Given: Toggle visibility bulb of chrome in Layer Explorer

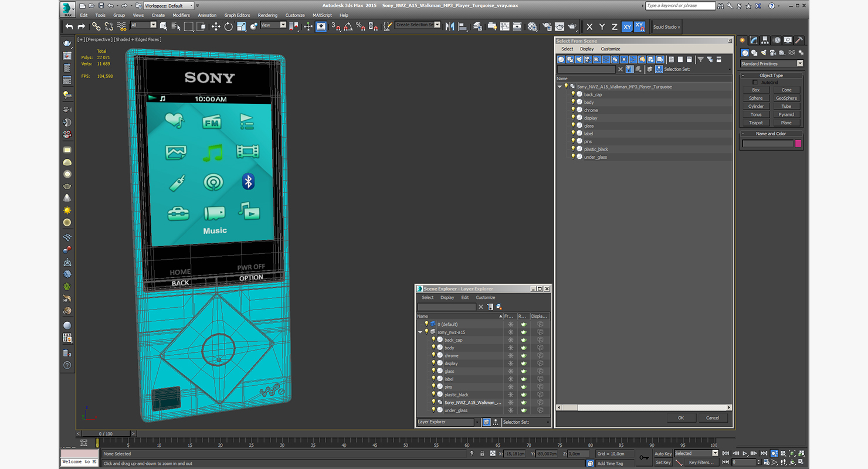Looking at the screenshot, I should (x=433, y=355).
